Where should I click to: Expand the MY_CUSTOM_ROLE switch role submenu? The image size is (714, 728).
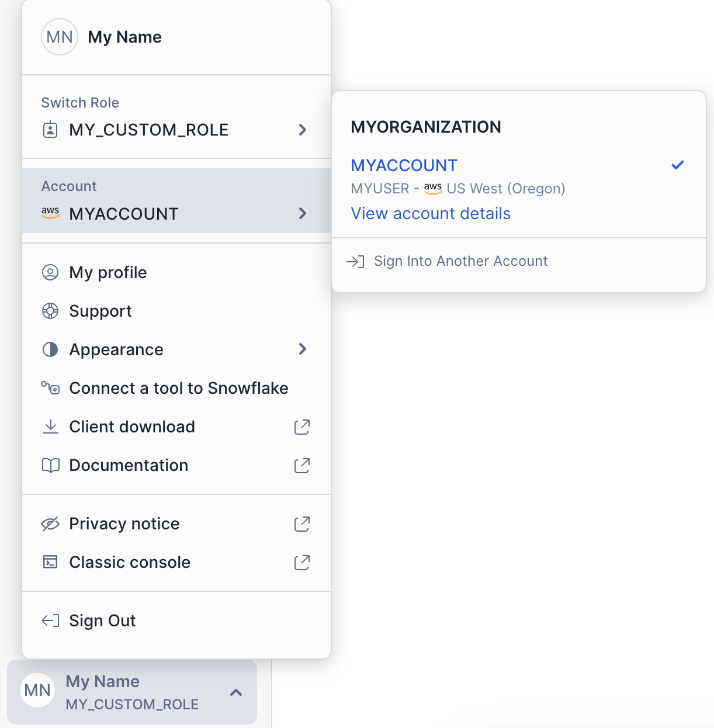click(x=302, y=130)
